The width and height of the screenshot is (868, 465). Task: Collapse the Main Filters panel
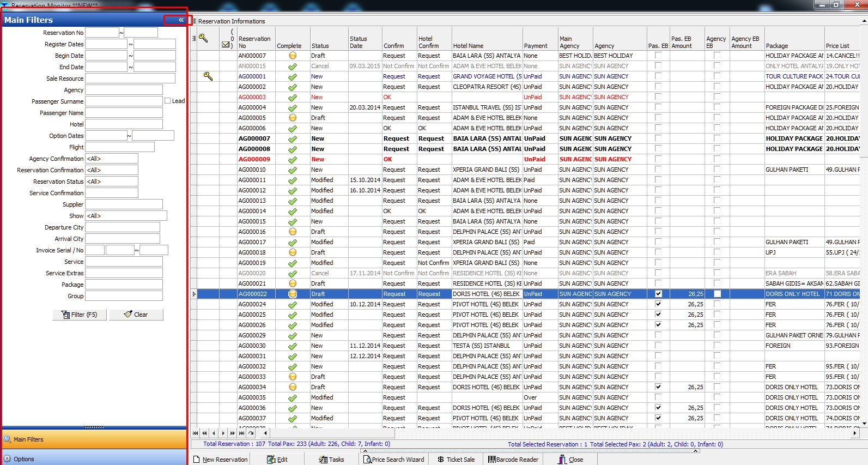pos(181,20)
